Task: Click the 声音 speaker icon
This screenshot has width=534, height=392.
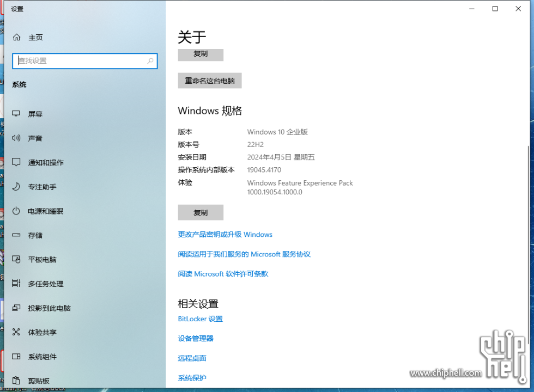Action: point(16,138)
